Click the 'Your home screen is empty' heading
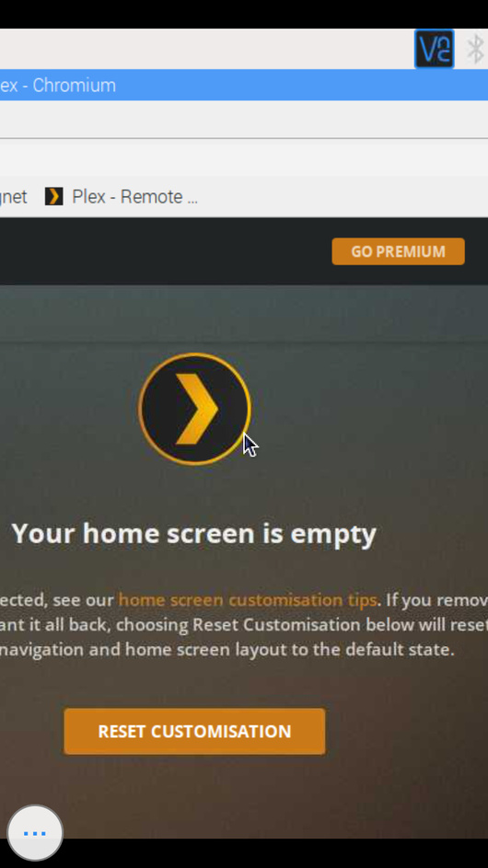 pyautogui.click(x=194, y=534)
